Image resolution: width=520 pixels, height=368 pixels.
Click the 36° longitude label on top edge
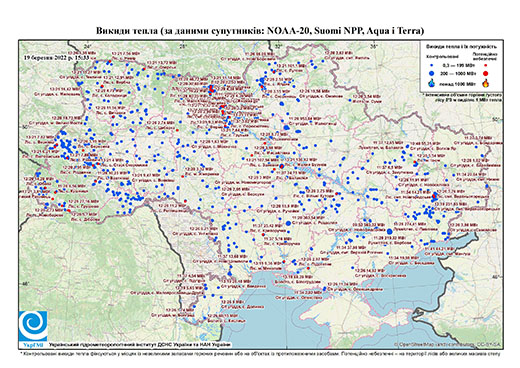click(x=374, y=46)
